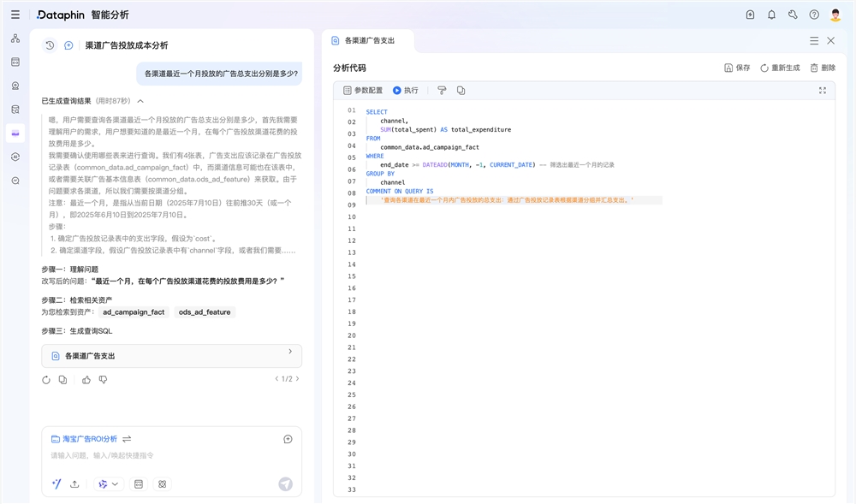
Task: Click the Dataphin logo
Action: pos(61,15)
